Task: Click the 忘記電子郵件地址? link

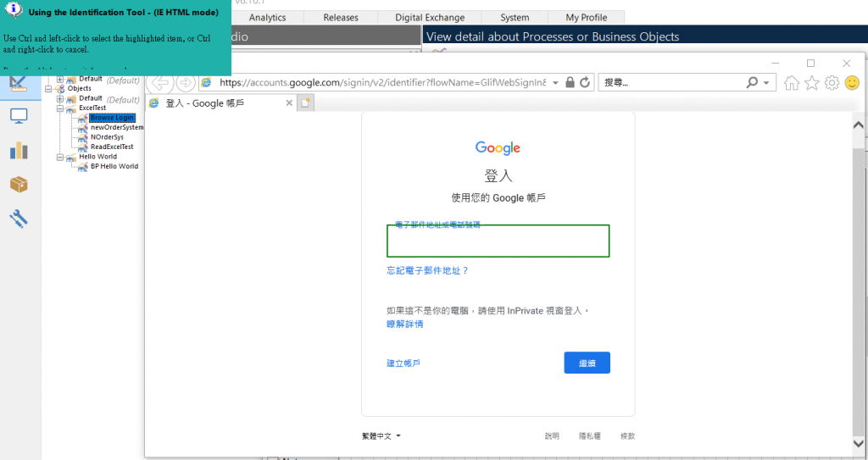Action: click(x=427, y=271)
